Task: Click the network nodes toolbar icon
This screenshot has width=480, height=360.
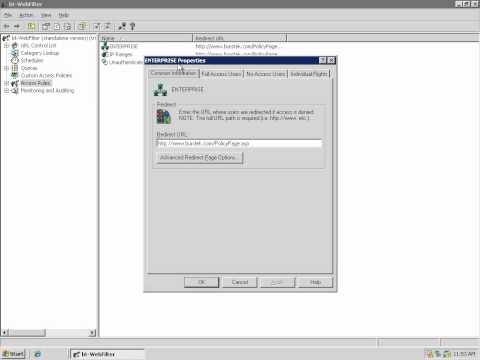Action: pyautogui.click(x=122, y=26)
